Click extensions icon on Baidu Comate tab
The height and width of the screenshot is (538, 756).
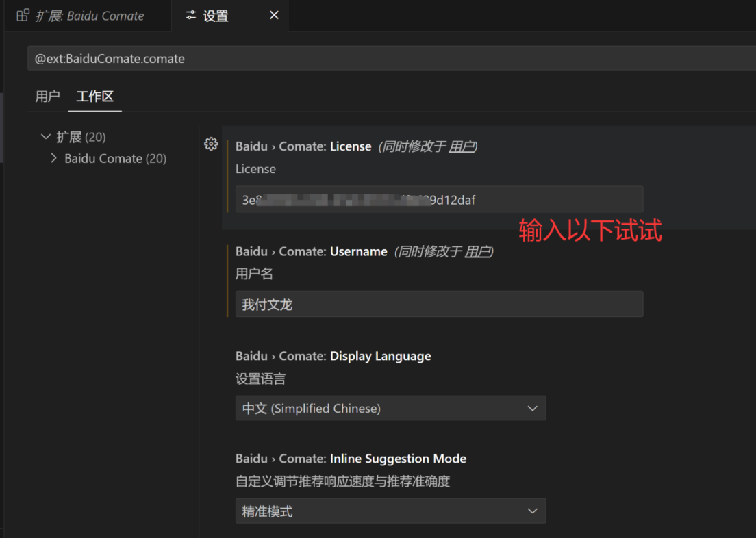click(x=23, y=16)
